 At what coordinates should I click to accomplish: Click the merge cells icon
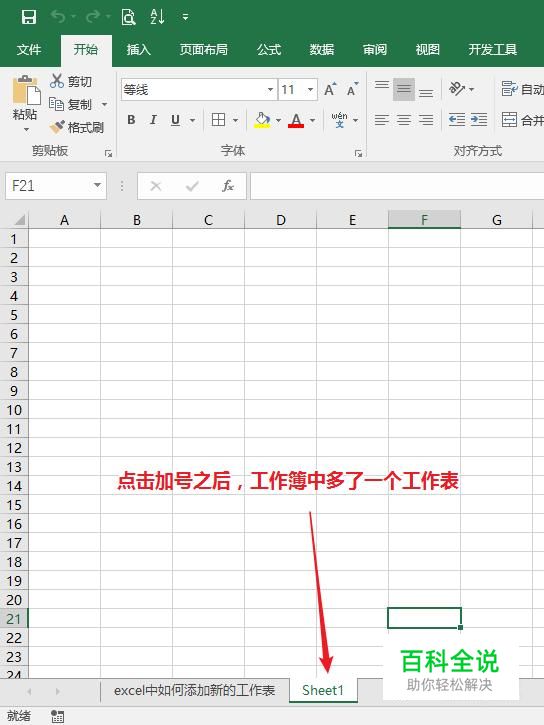pos(509,120)
